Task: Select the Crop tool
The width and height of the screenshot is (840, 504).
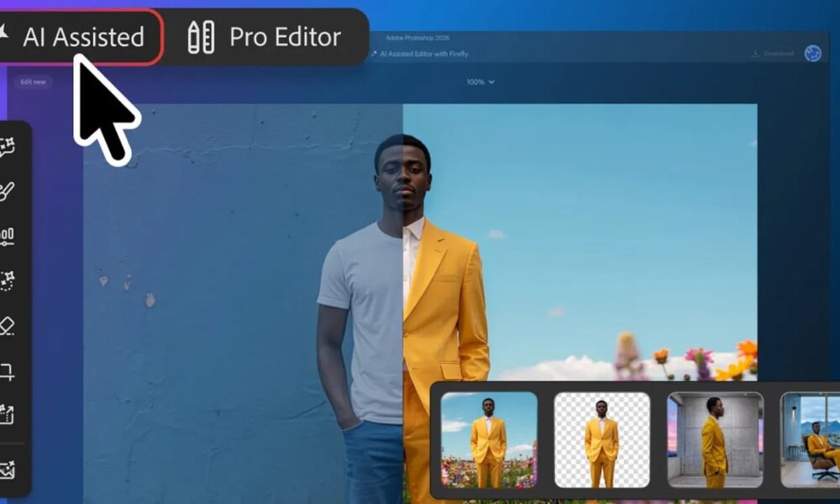Action: pyautogui.click(x=7, y=370)
